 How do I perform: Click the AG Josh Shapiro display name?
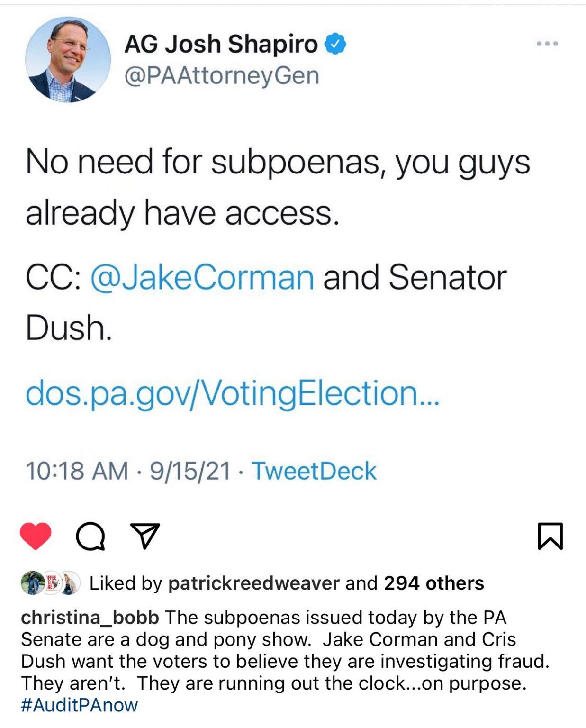221,44
